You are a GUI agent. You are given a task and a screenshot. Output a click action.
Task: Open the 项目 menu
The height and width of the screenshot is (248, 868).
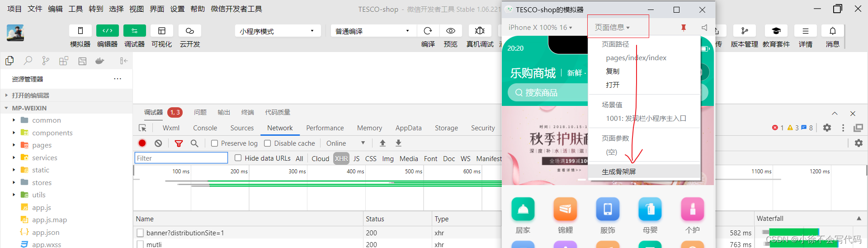(x=14, y=9)
